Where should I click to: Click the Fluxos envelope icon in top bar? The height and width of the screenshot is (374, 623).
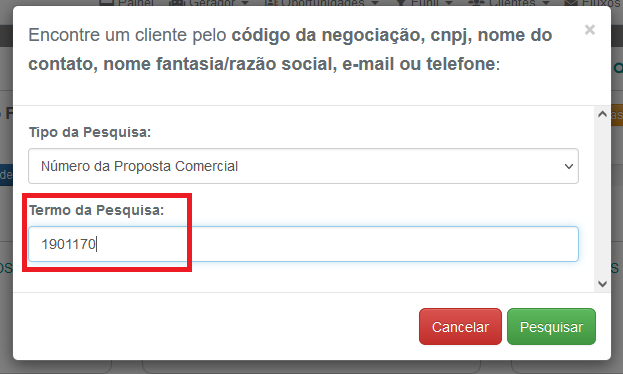571,2
